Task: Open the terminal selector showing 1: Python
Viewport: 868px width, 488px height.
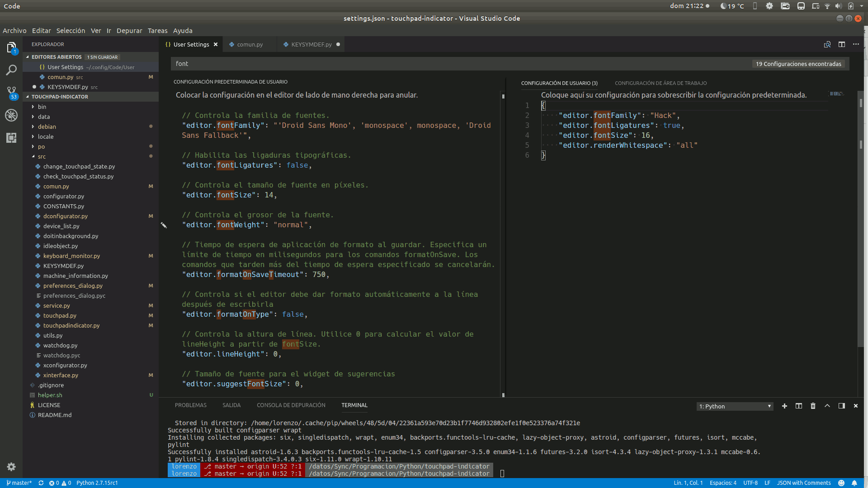Action: (734, 406)
